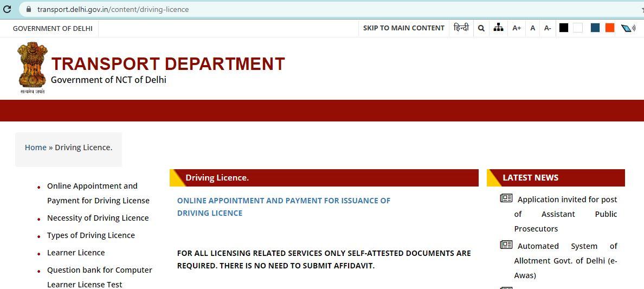Screen dimensions: 644x289
Task: Increase font size with A+
Action: point(517,28)
